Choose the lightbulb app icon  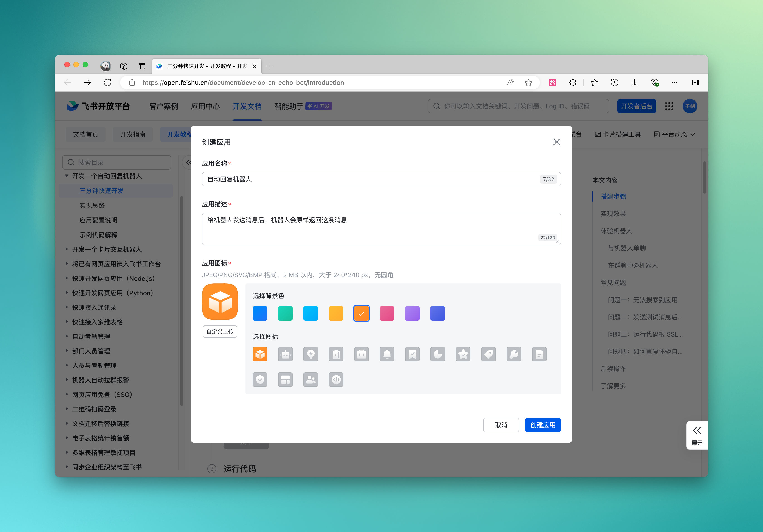tap(310, 354)
